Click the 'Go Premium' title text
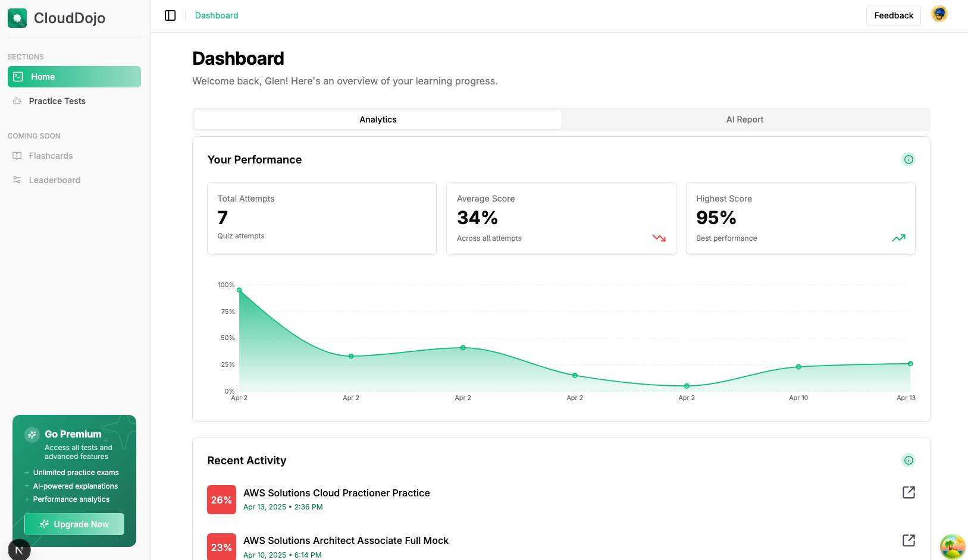The width and height of the screenshot is (968, 560). [x=73, y=435]
